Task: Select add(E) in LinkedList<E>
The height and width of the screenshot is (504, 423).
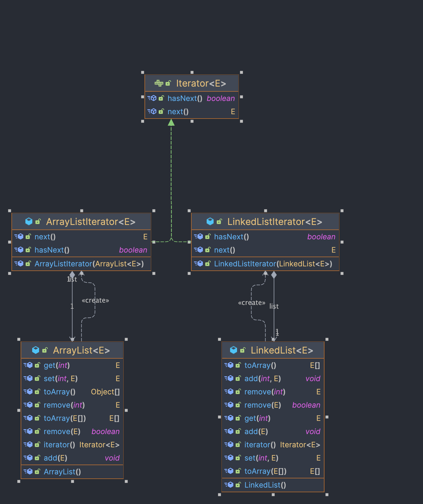Action: [x=273, y=432]
